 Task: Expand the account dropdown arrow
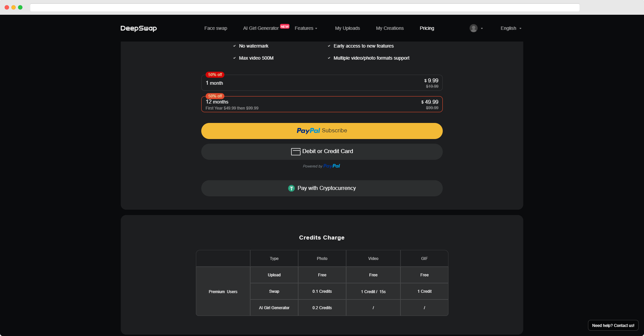click(482, 28)
